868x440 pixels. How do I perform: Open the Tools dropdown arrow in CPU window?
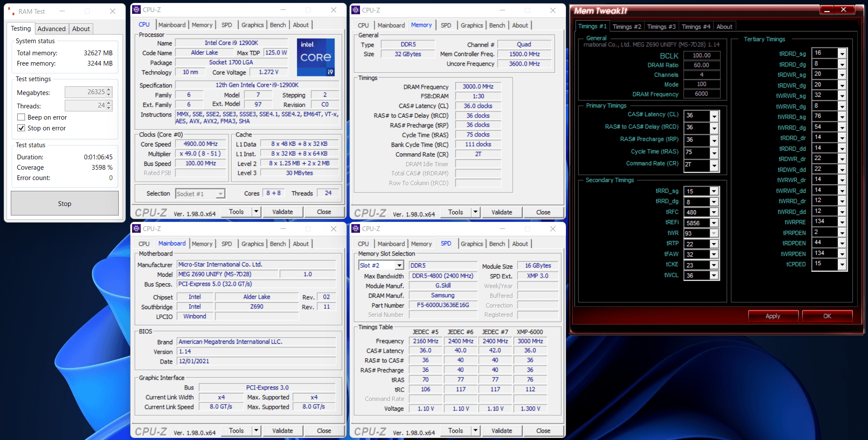(256, 212)
